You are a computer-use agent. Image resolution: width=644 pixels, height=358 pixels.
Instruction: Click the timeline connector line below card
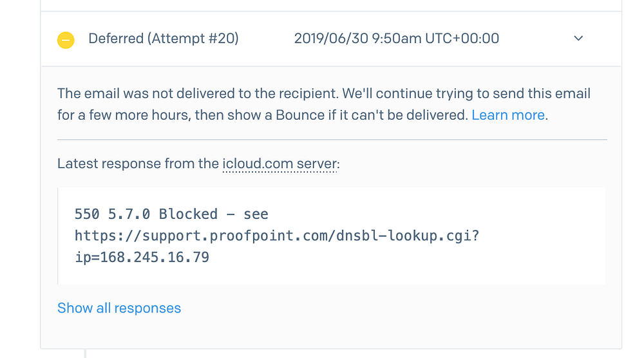[x=85, y=353]
